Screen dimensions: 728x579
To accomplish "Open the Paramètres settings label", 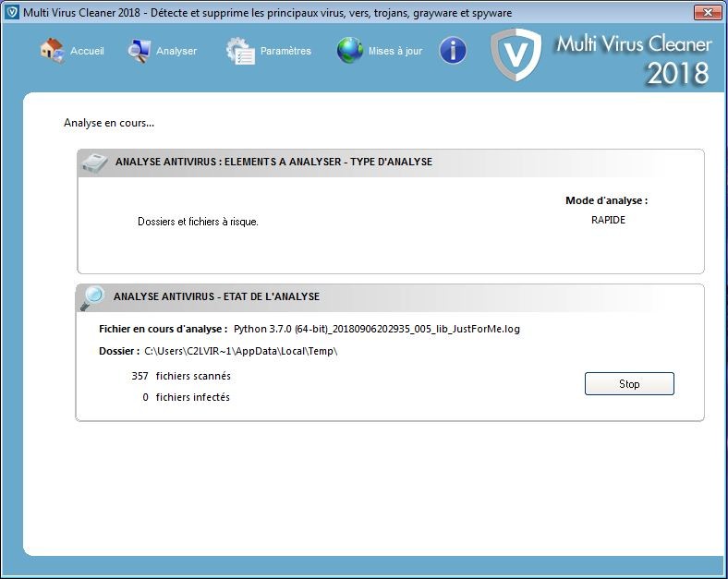I will (285, 51).
